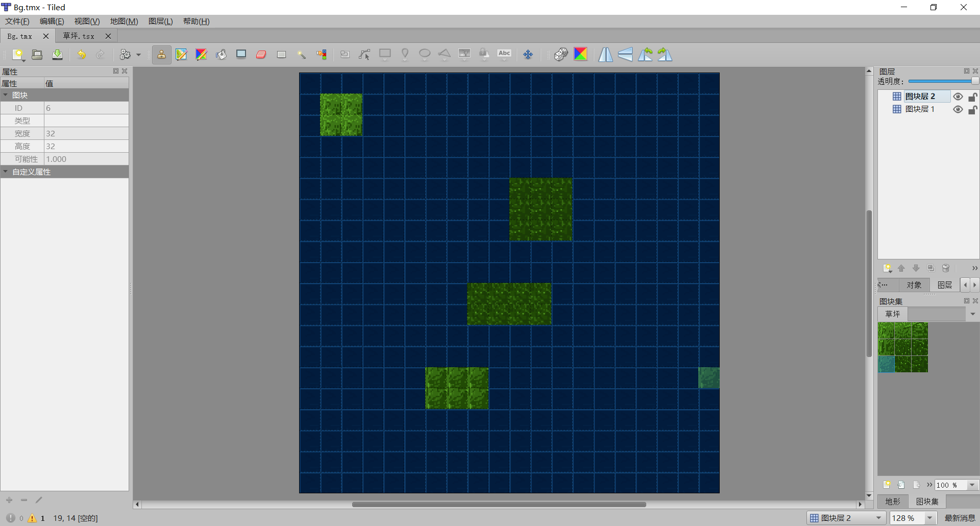Delete the selected layer with trash icon
980x526 pixels.
tap(946, 268)
